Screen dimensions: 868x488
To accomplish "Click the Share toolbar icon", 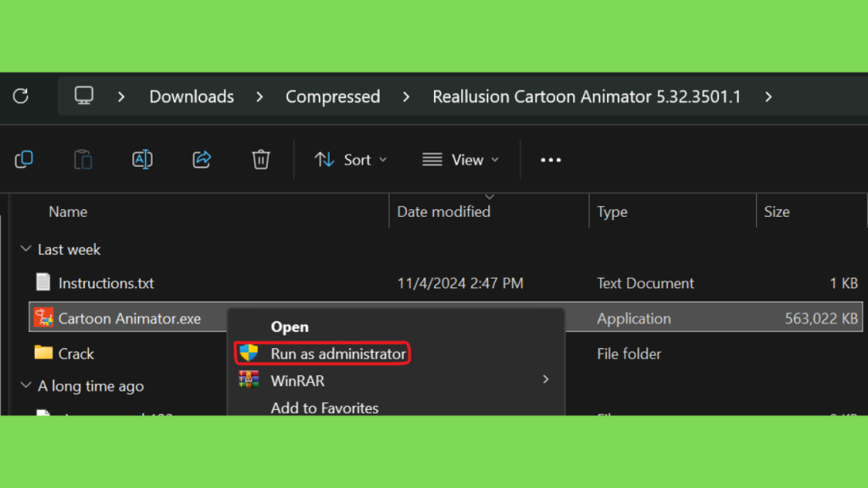I will [202, 160].
